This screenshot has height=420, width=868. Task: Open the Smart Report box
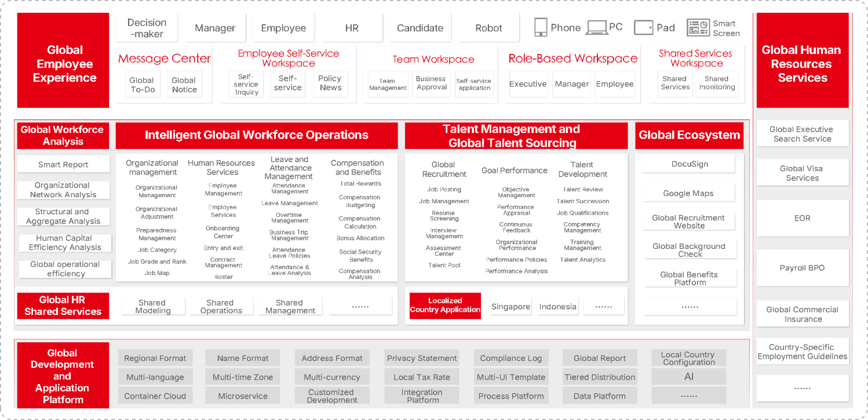click(x=63, y=165)
